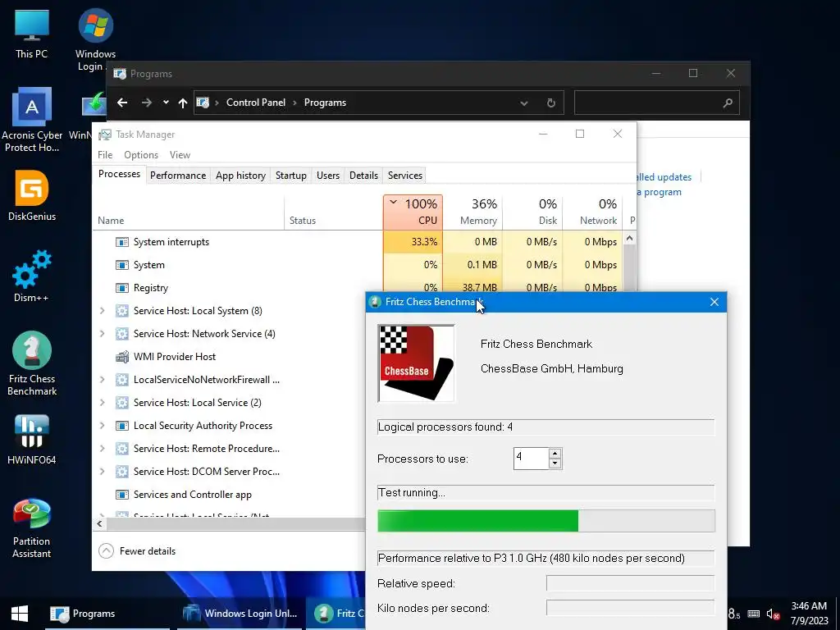
Task: Sort processes by CPU column
Action: point(413,212)
